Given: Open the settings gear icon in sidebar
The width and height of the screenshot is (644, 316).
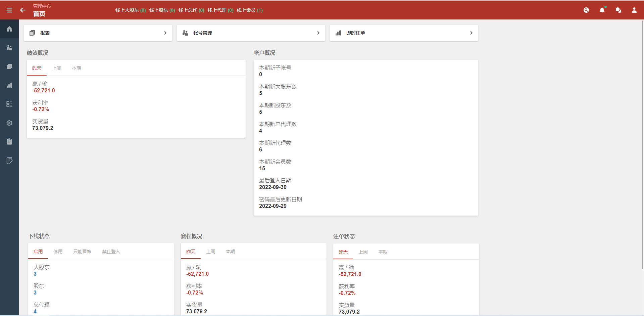Looking at the screenshot, I should tap(9, 123).
